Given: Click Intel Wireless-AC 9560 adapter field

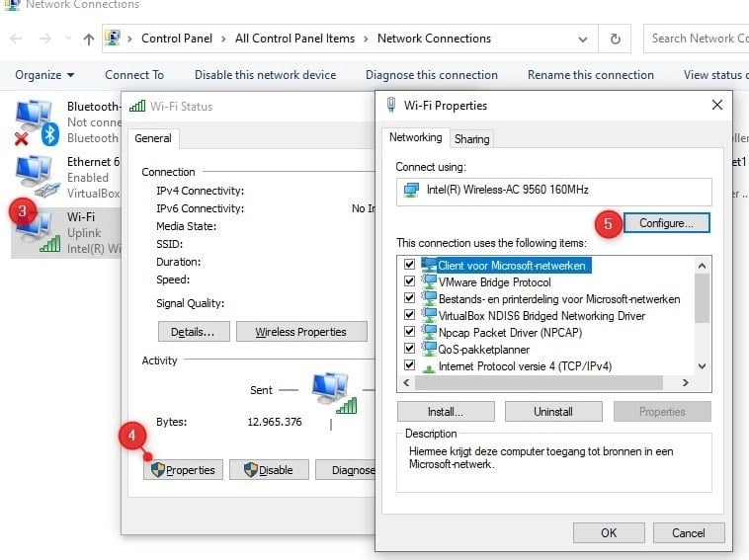Looking at the screenshot, I should [553, 192].
